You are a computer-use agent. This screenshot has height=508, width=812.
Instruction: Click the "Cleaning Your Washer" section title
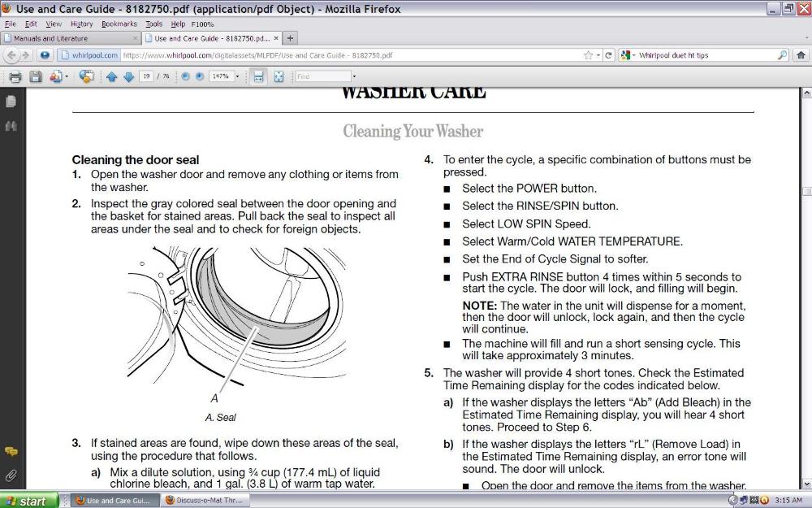(x=412, y=132)
